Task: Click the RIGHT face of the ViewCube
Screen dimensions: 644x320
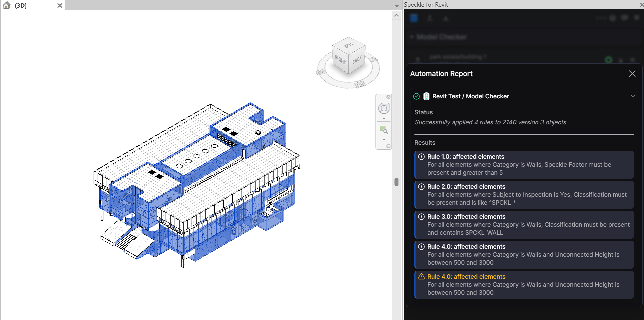Action: [340, 60]
